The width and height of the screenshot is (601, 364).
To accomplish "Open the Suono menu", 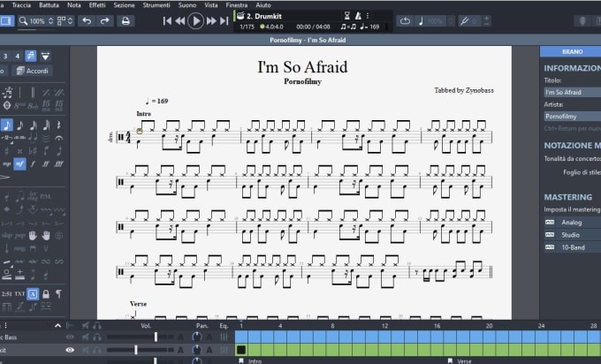I will tap(187, 5).
